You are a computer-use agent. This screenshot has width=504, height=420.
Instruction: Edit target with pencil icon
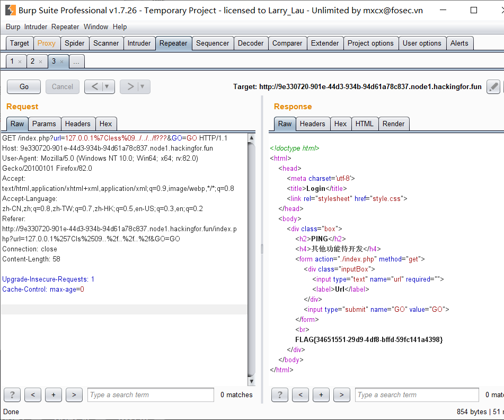pos(493,87)
